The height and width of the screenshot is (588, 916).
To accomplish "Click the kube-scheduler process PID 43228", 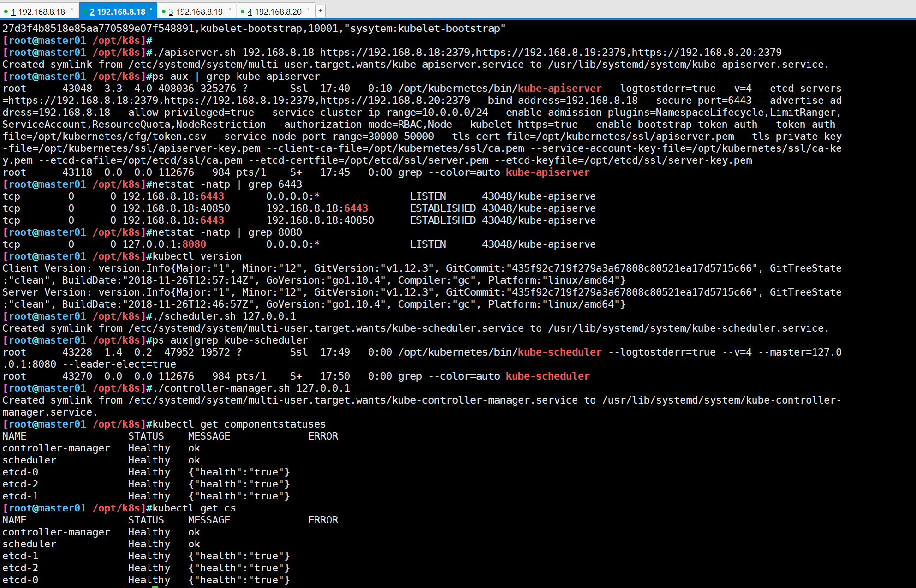I will point(77,352).
